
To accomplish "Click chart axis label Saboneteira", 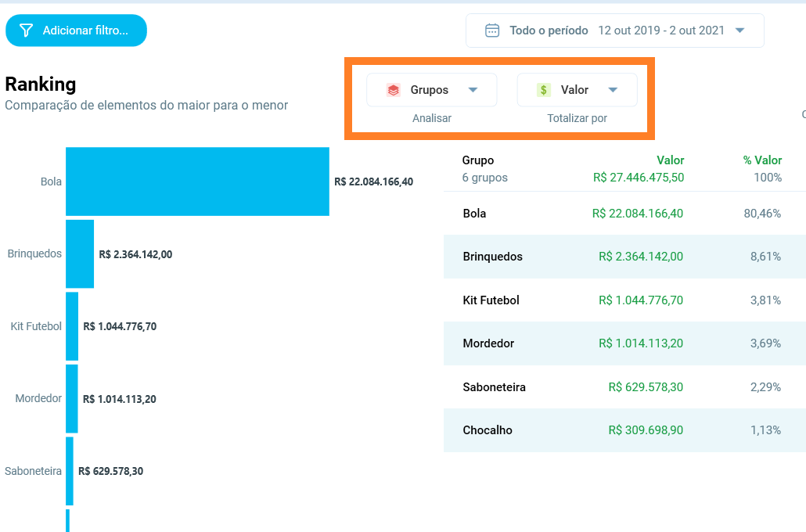I will pos(34,471).
